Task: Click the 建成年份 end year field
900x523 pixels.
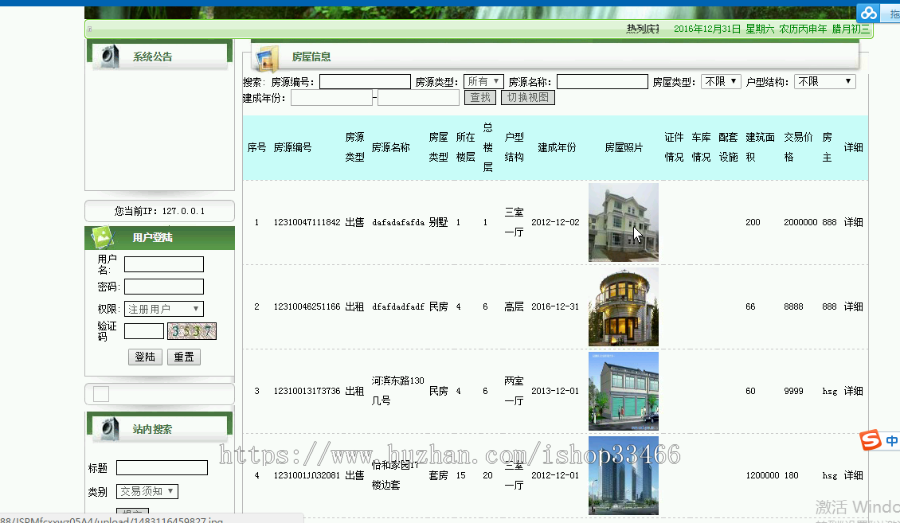Action: click(x=418, y=98)
